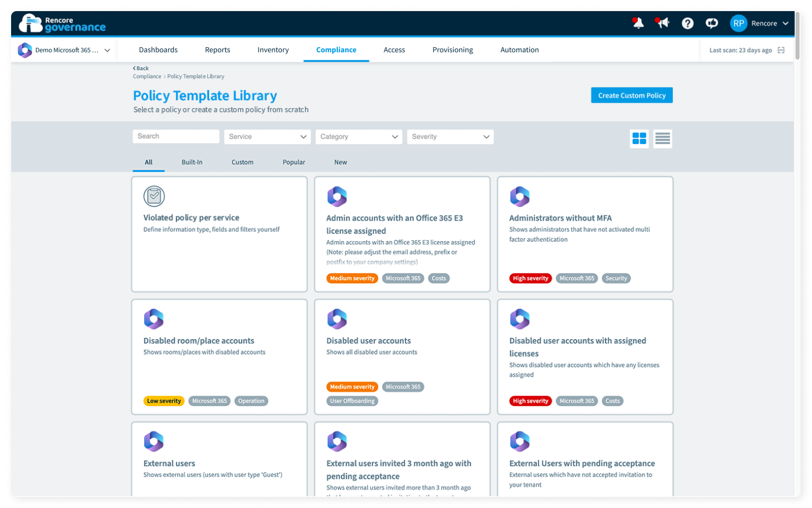This screenshot has width=812, height=508.
Task: Open the Disabled user accounts title
Action: (368, 341)
